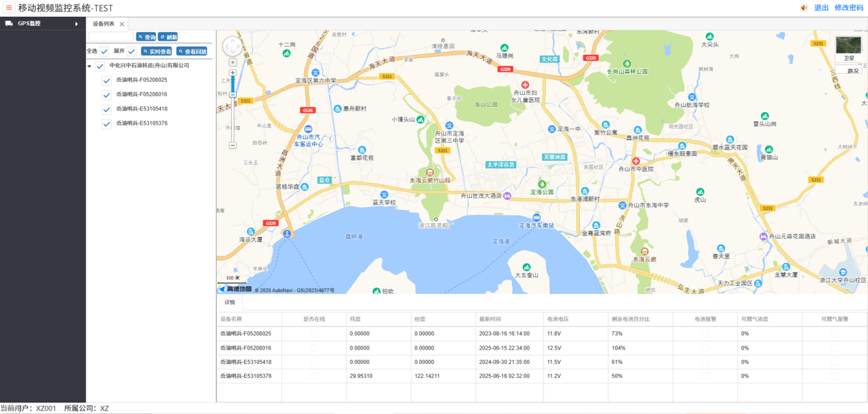This screenshot has width=868, height=414.
Task: Click the 小鳗头山 mountain marker
Action: tap(420, 119)
